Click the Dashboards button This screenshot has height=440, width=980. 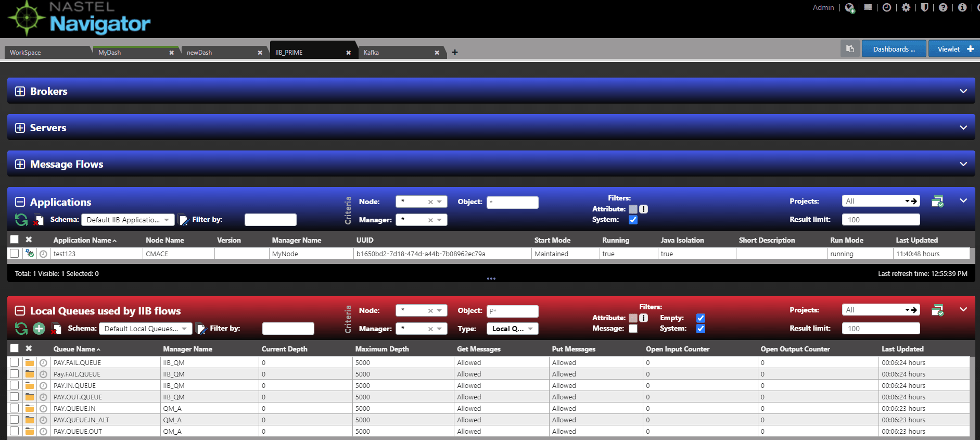click(x=894, y=49)
